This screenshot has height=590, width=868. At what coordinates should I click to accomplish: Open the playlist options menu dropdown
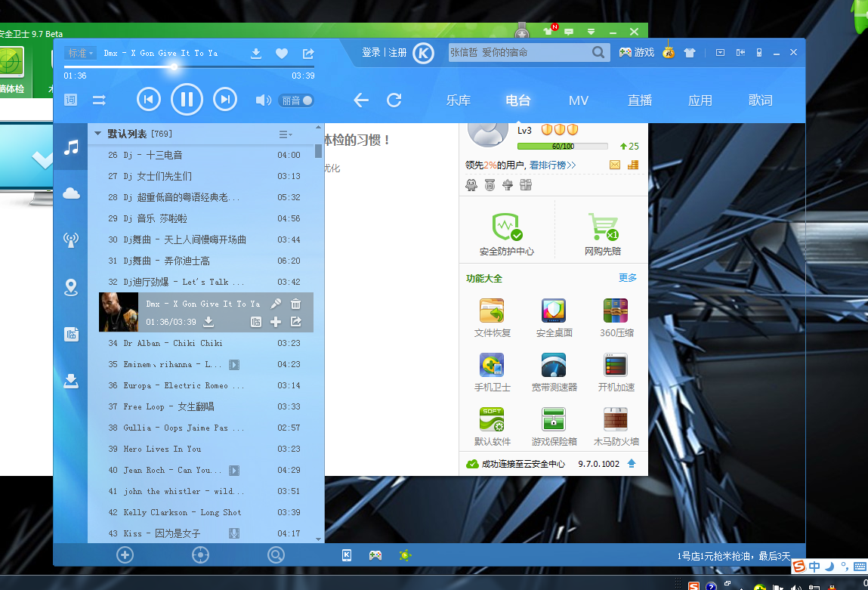[x=286, y=134]
